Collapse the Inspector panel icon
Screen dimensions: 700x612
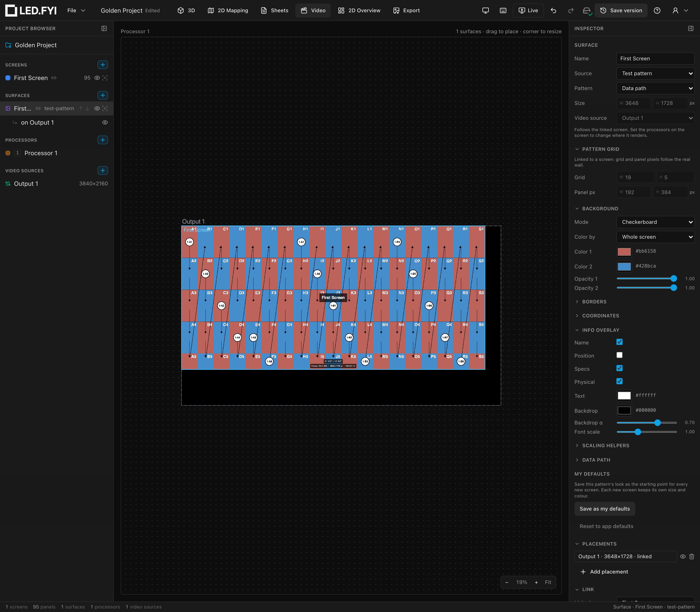pyautogui.click(x=691, y=28)
